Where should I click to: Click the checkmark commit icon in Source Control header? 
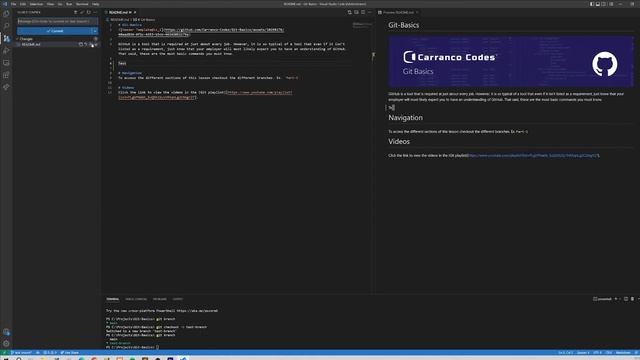pos(82,12)
